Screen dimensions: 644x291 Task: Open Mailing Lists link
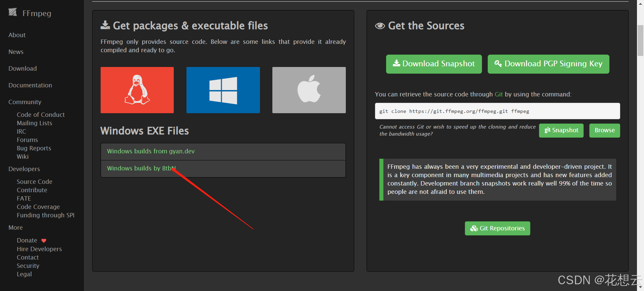(35, 123)
